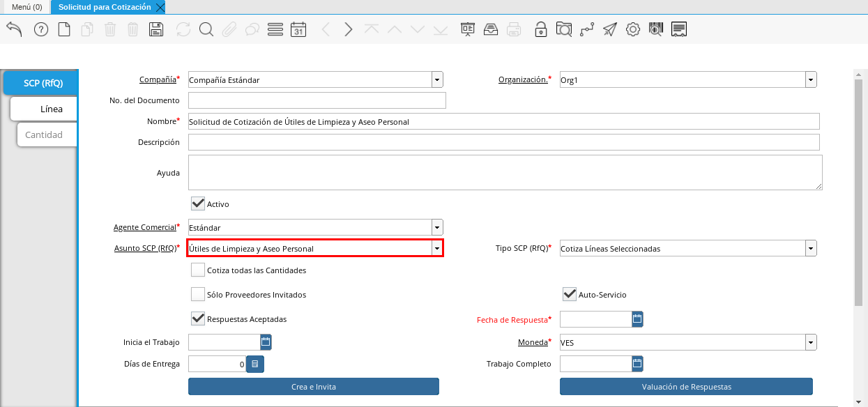Open the Agente Comercial label link

(x=144, y=227)
